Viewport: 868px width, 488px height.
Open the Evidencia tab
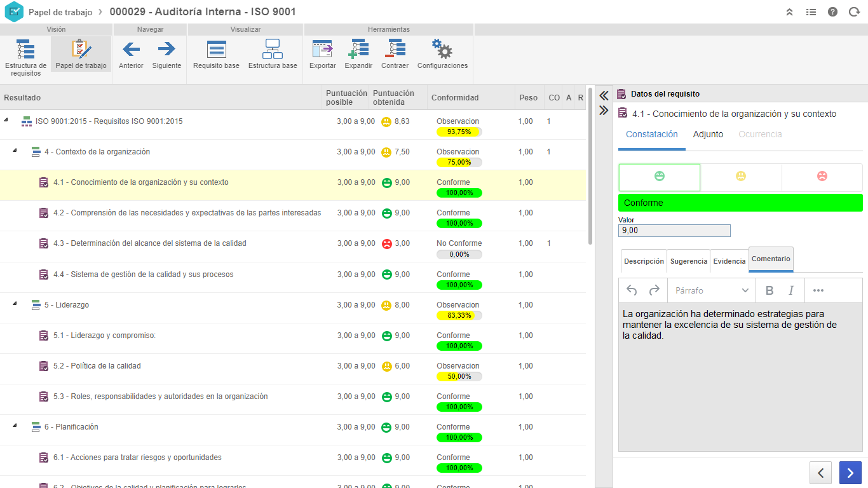pos(729,261)
